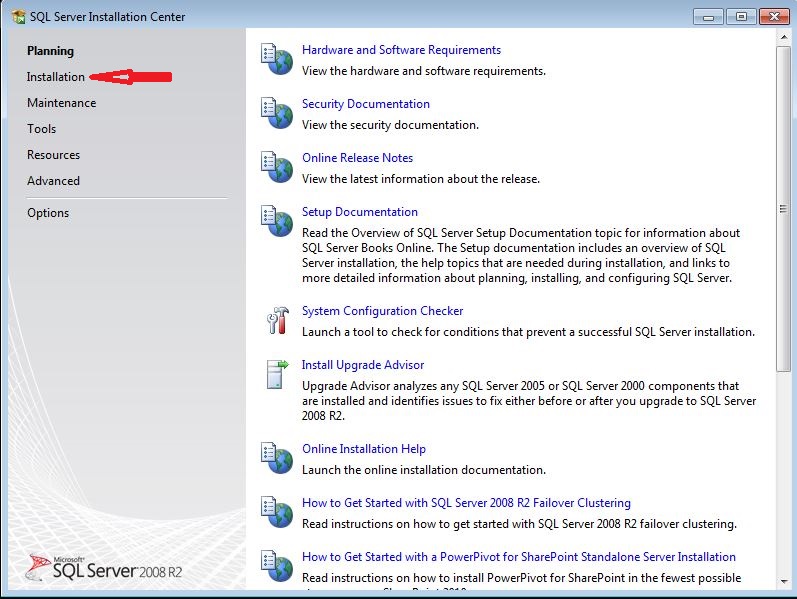This screenshot has height=599, width=797.
Task: Open the Security Documentation link
Action: (366, 104)
